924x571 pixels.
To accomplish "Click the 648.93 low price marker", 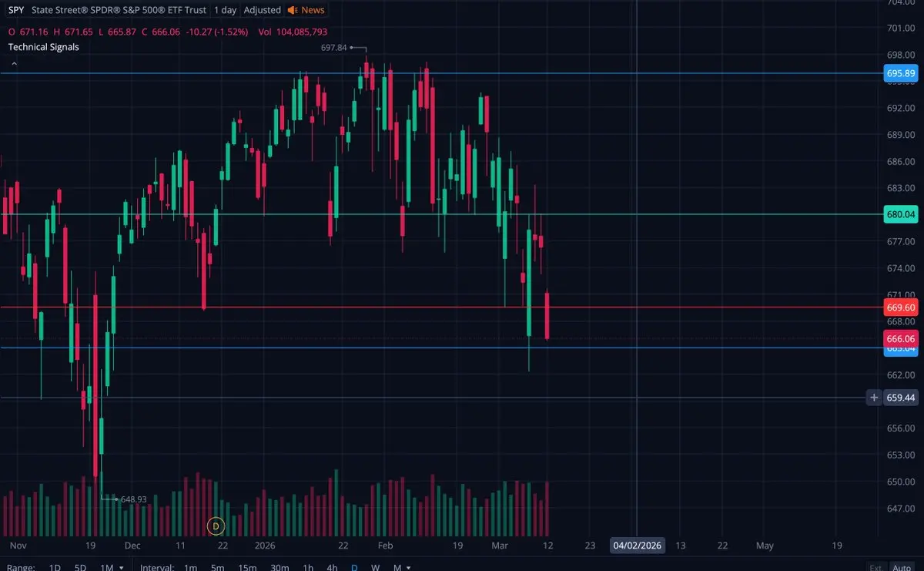I will [x=133, y=499].
